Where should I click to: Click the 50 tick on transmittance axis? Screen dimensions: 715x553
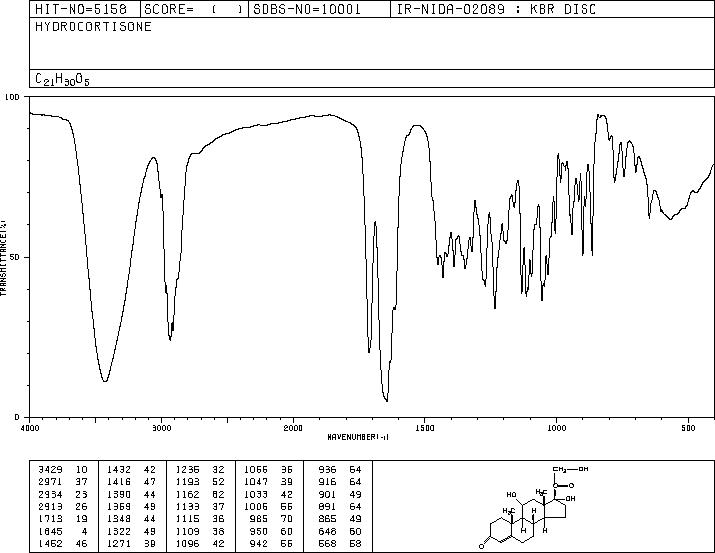tap(15, 257)
